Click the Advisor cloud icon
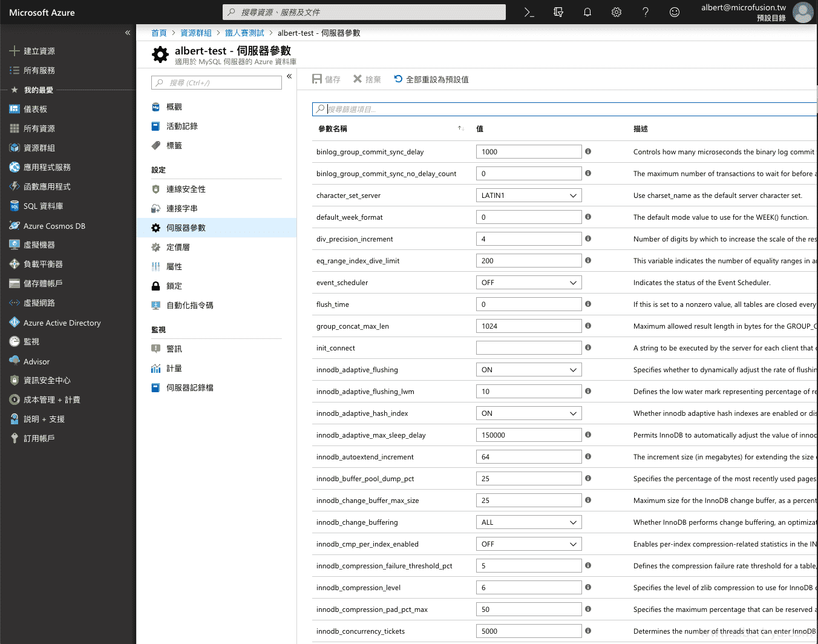818x644 pixels. pyautogui.click(x=15, y=361)
